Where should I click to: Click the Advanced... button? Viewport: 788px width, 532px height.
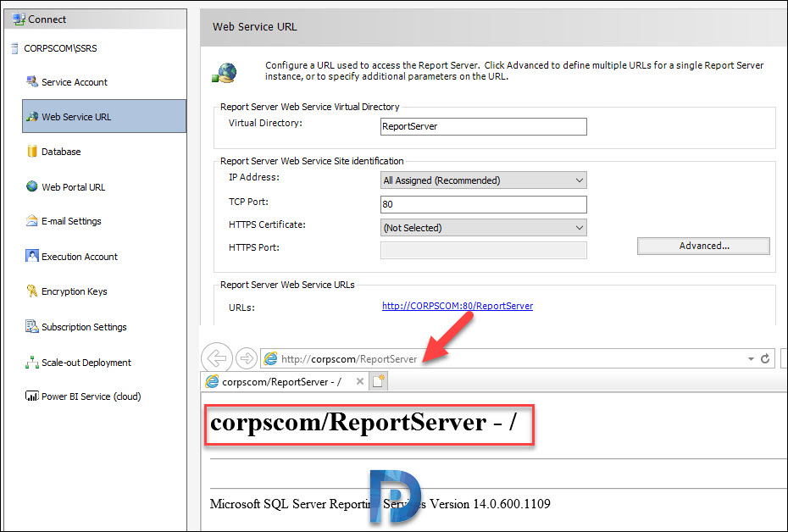coord(703,247)
